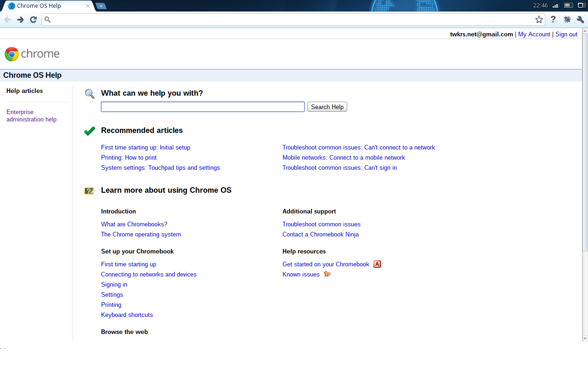Click the forward navigation arrow

tap(20, 19)
